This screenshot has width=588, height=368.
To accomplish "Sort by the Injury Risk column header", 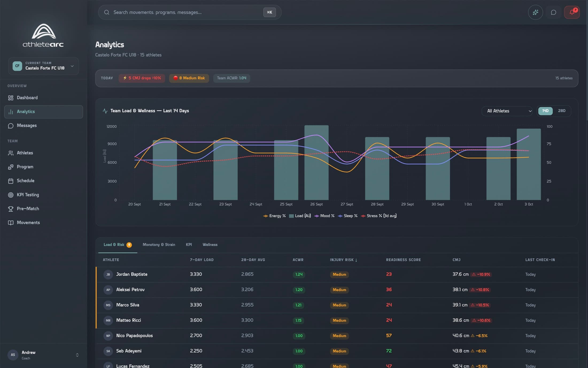I will point(343,260).
